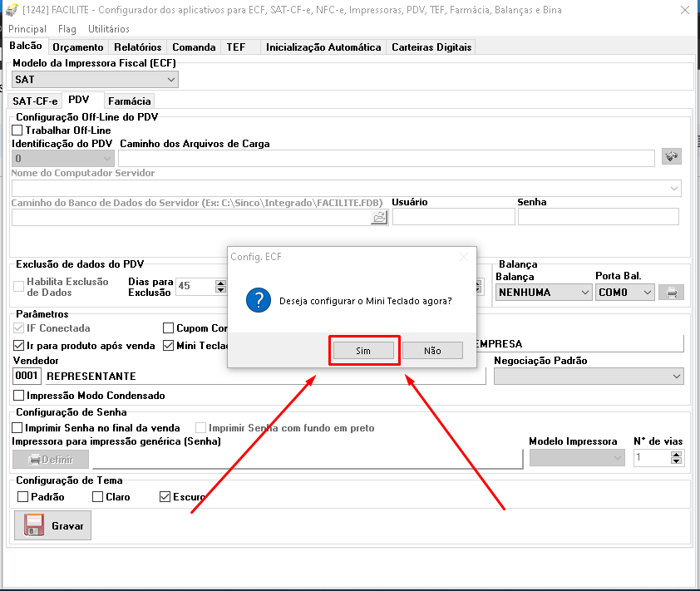Screen dimensions: 700x591
Task: Increase N° de vias value
Action: [677, 455]
